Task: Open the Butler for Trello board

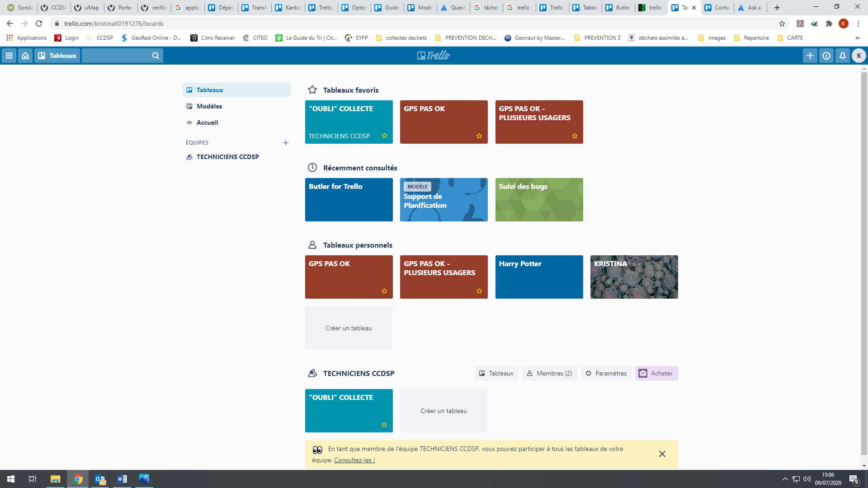Action: coord(349,200)
